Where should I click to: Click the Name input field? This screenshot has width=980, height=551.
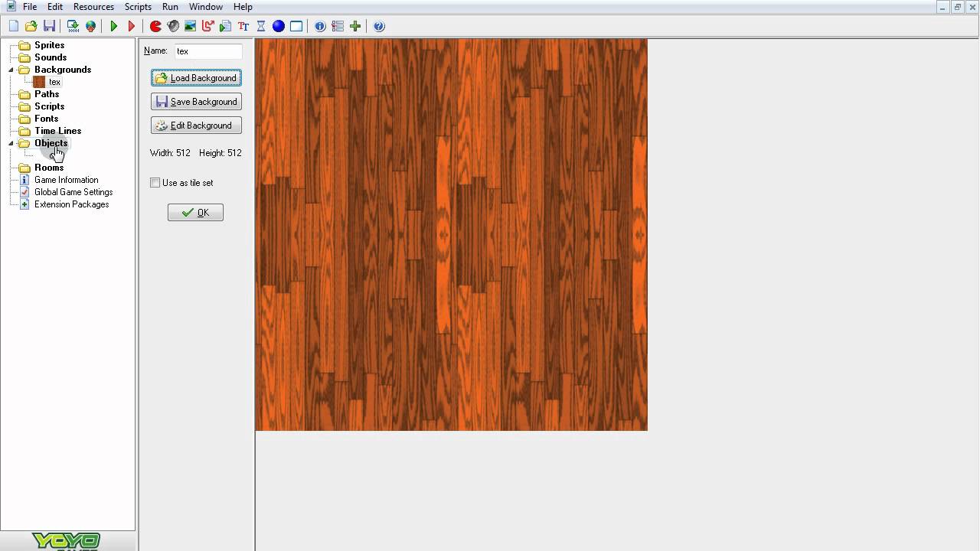tap(208, 51)
